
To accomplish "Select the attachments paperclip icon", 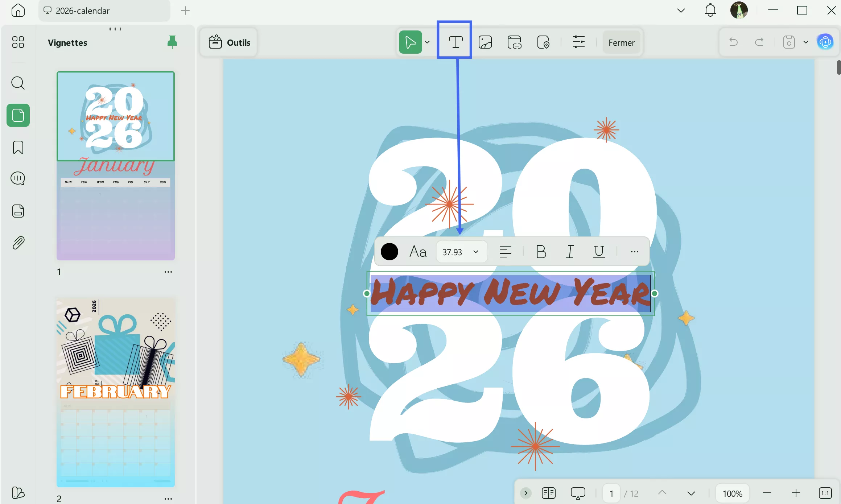I will pos(18,243).
